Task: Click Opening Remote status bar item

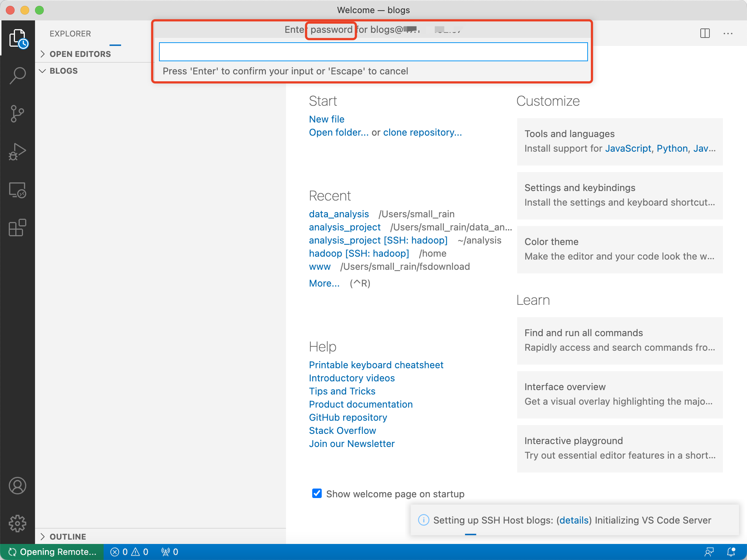Action: [x=52, y=552]
